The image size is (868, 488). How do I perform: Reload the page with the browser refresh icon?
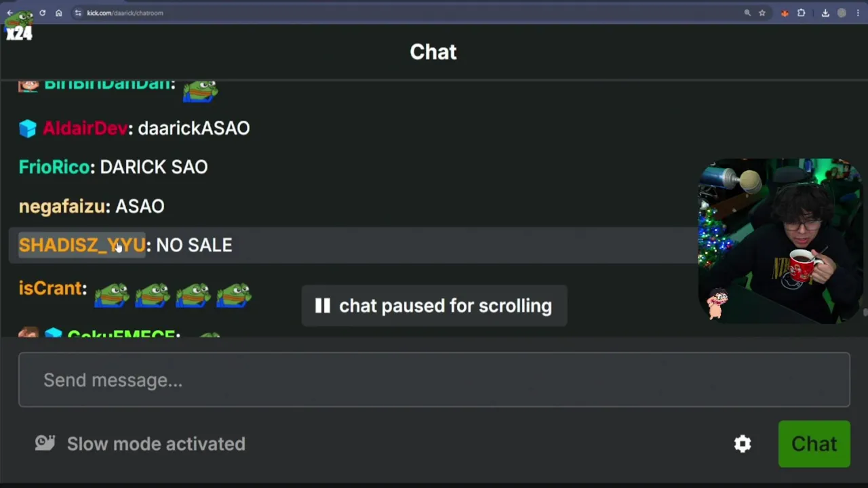42,13
